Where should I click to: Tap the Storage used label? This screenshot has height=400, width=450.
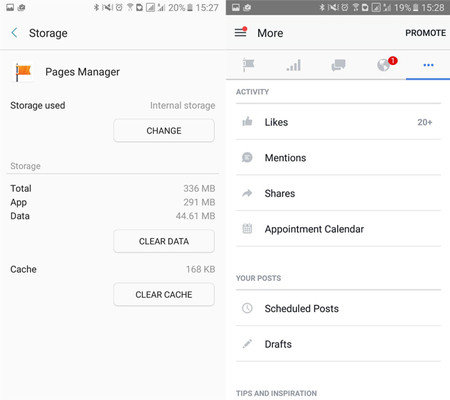point(38,105)
